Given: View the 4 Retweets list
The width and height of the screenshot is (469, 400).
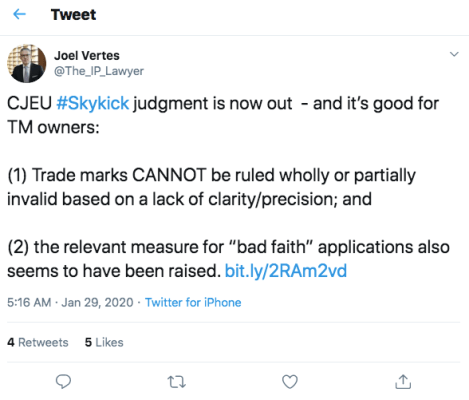Looking at the screenshot, I should 38,342.
